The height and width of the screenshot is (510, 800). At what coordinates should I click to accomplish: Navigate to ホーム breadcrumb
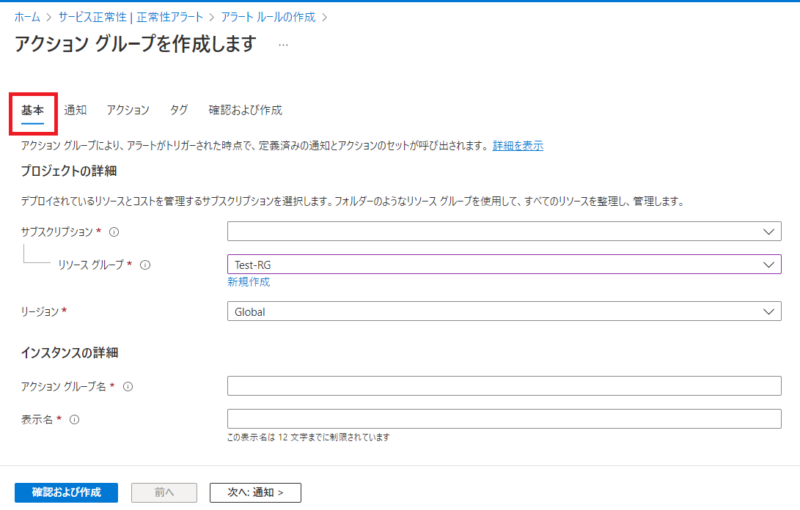point(27,17)
